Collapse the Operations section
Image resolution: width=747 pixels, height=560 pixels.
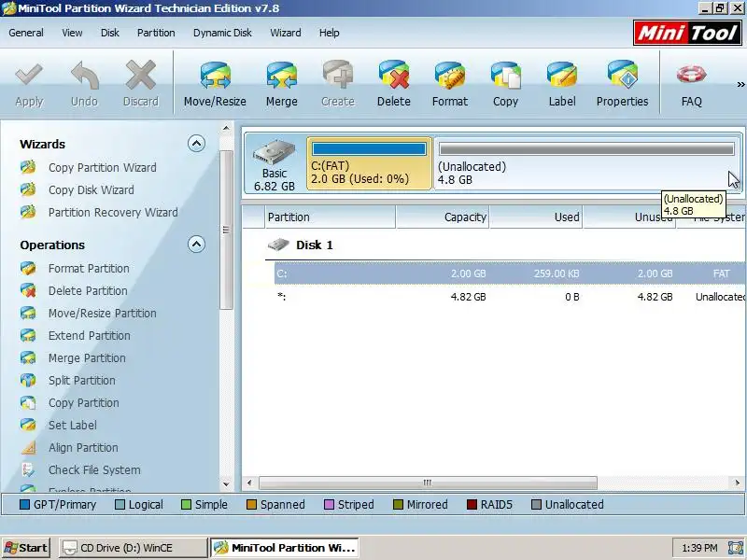coord(196,245)
